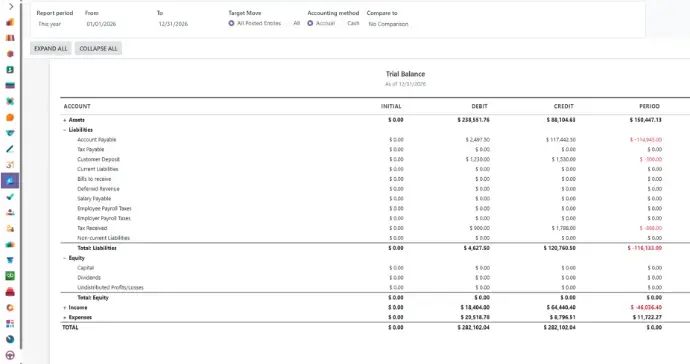This screenshot has height=364, width=690.
Task: Click the EXPAND ALL button
Action: (x=51, y=48)
